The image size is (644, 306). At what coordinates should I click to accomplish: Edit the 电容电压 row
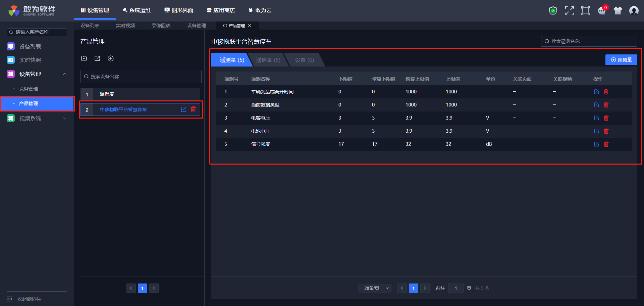click(x=596, y=118)
